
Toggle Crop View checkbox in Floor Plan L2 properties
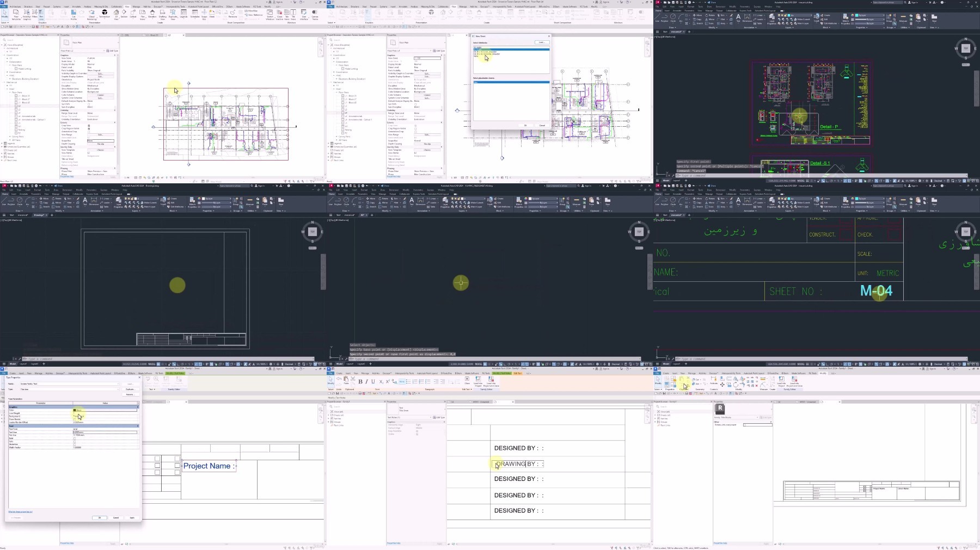coord(89,126)
